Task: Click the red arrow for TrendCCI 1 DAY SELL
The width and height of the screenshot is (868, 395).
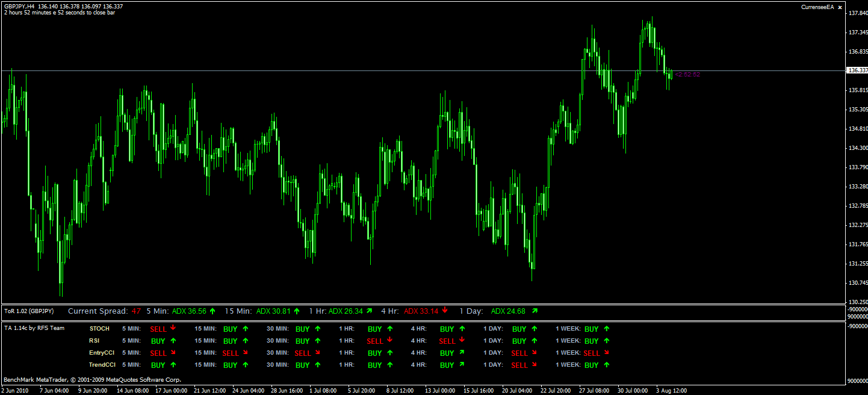Action: click(534, 364)
